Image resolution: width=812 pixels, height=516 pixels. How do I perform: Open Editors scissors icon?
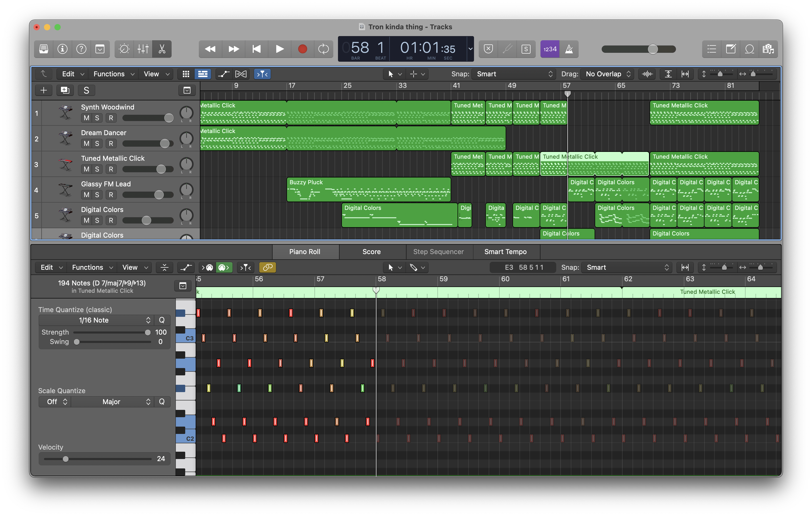point(162,49)
